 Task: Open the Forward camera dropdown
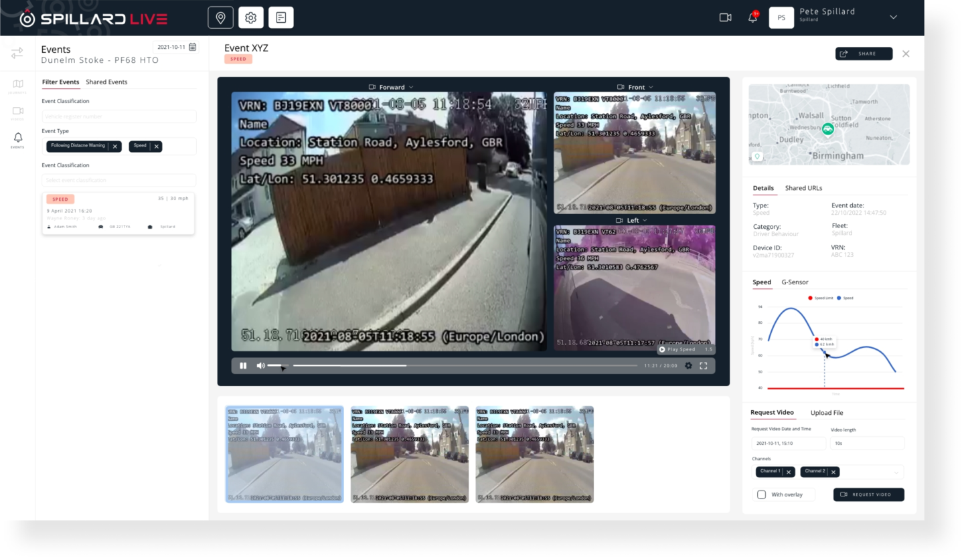pyautogui.click(x=392, y=87)
